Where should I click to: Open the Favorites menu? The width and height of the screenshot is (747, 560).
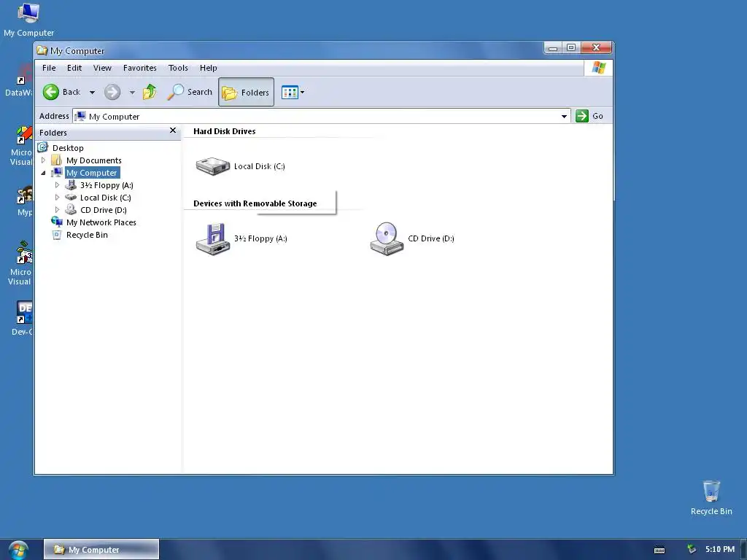point(139,68)
